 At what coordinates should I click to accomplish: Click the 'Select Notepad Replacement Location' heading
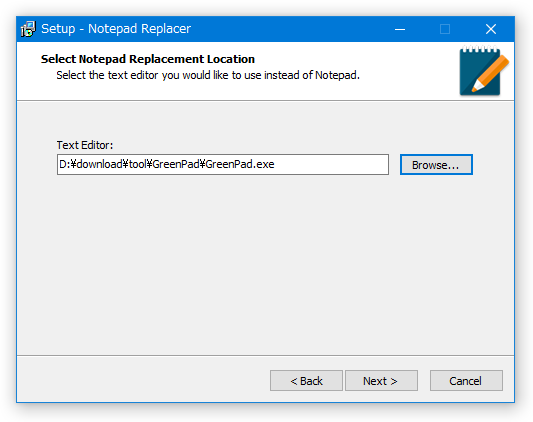(148, 59)
